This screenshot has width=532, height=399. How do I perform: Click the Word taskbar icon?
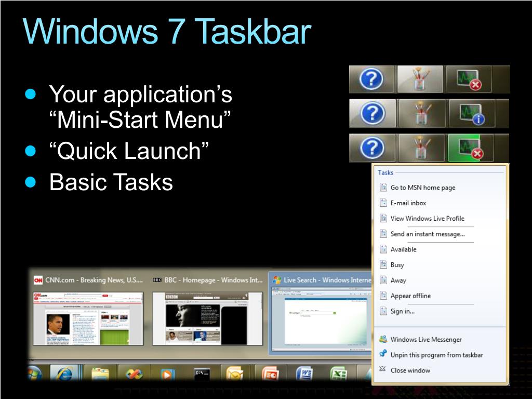pyautogui.click(x=305, y=374)
